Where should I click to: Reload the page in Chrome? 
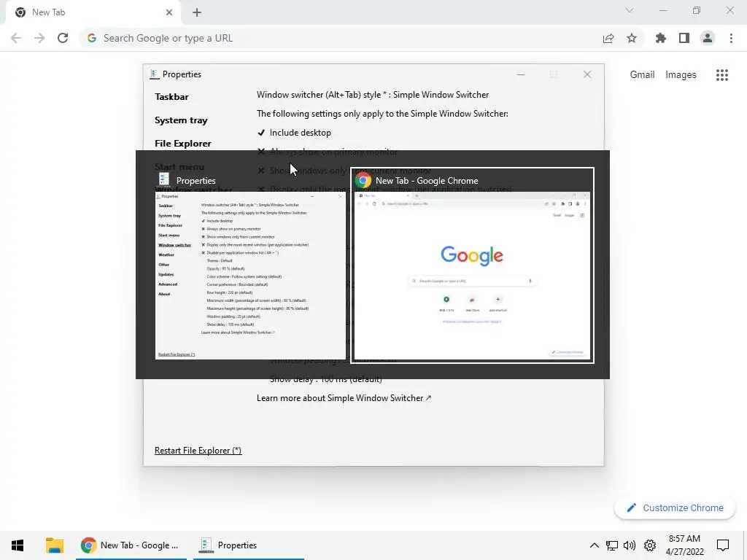point(63,38)
